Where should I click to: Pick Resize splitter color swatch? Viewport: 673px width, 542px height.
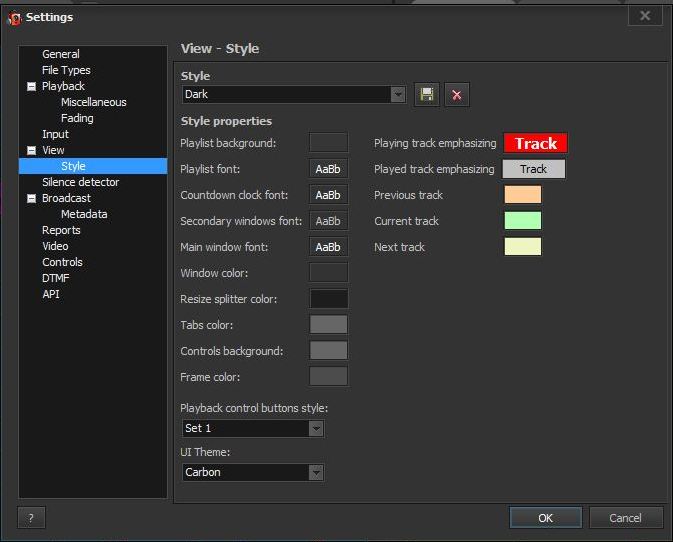click(328, 299)
